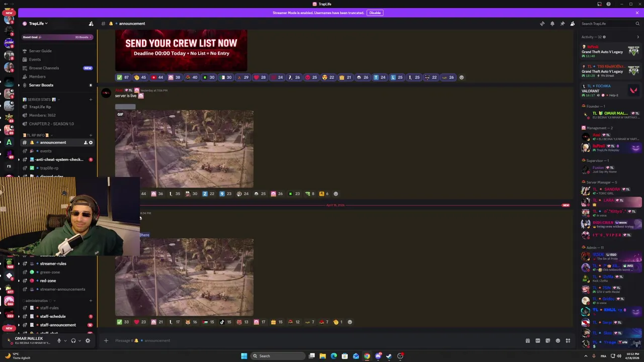Open the events text channel

pyautogui.click(x=46, y=151)
